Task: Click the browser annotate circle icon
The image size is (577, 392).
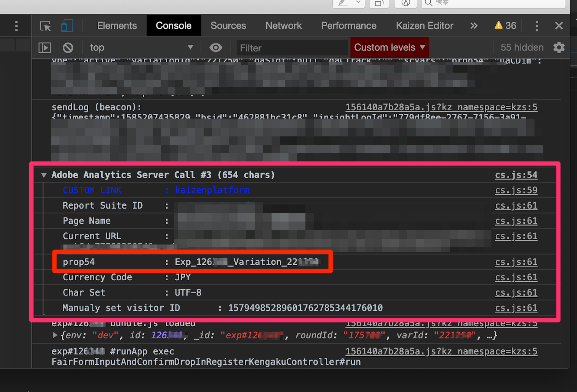Action: [x=406, y=3]
